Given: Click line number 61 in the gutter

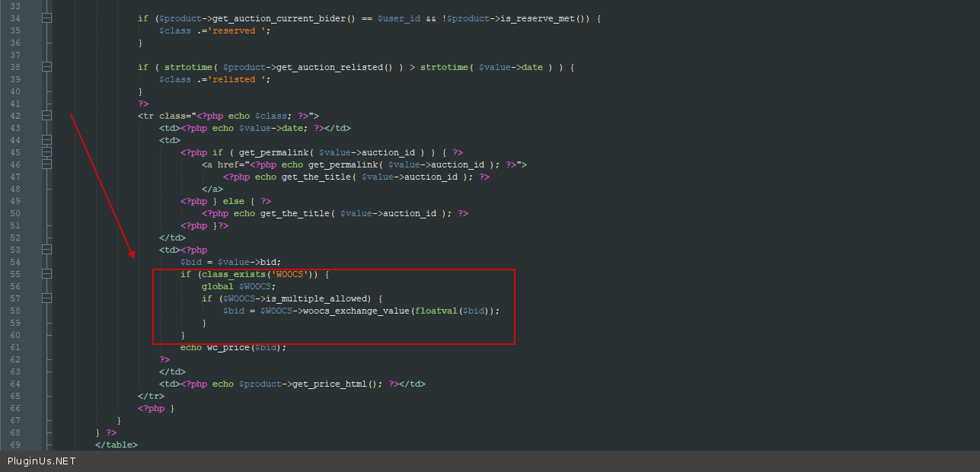Looking at the screenshot, I should [15, 347].
